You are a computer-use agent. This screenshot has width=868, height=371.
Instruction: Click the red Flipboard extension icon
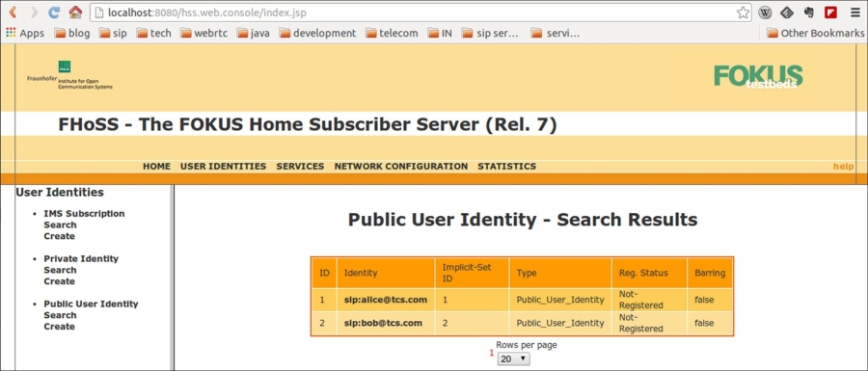pos(830,13)
